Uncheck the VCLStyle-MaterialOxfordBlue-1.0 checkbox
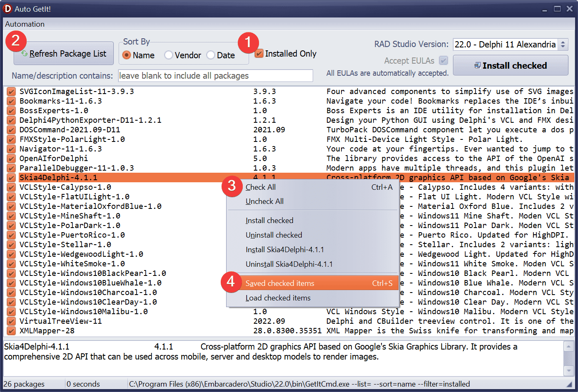 11,206
